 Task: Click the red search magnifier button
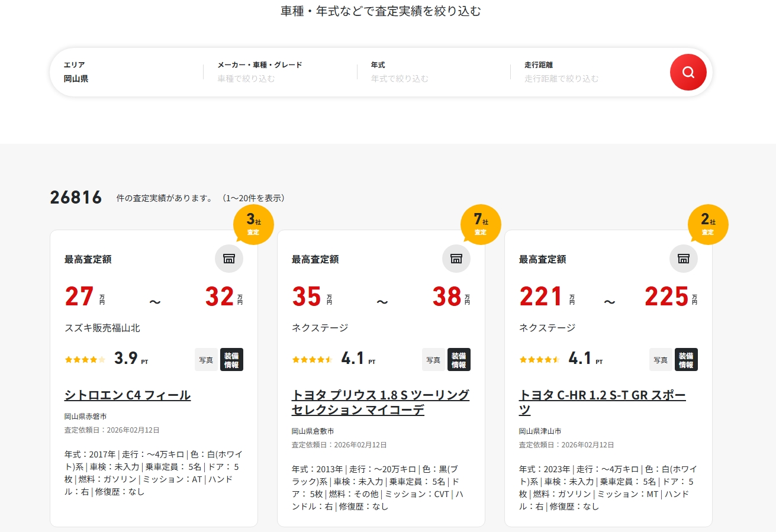pos(688,72)
